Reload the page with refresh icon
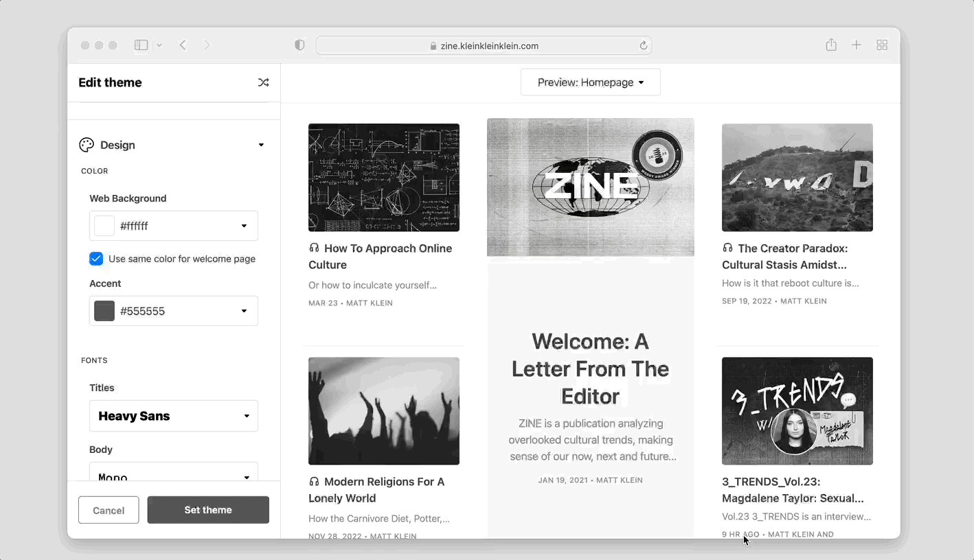 point(644,45)
